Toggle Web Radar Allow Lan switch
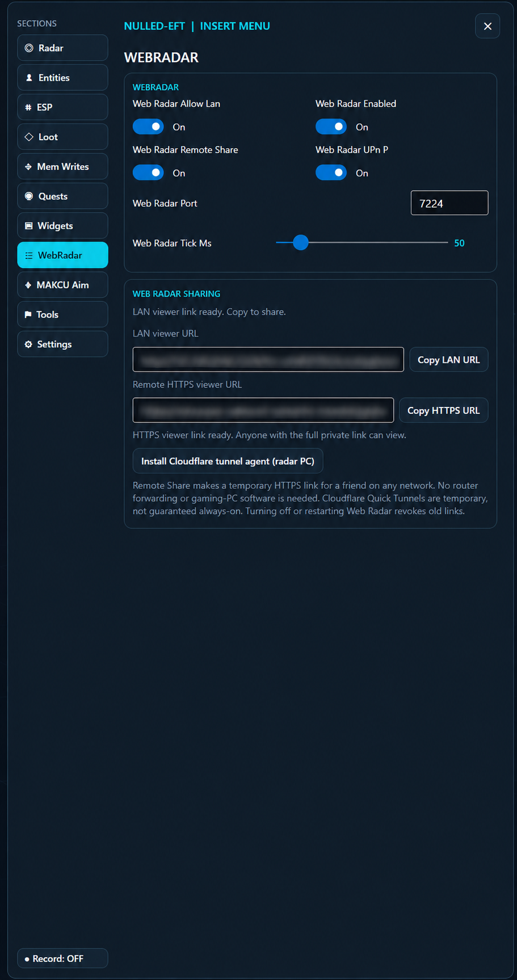 click(x=148, y=127)
